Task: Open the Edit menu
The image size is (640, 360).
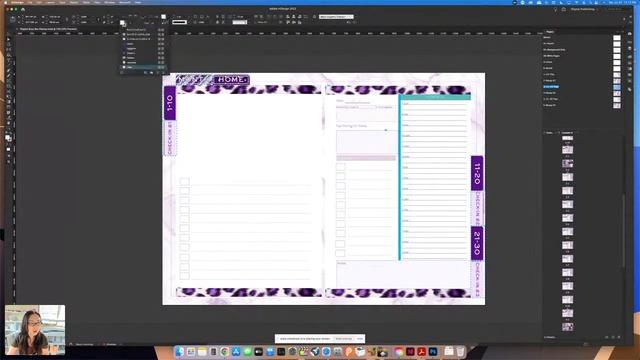Action: pos(39,2)
